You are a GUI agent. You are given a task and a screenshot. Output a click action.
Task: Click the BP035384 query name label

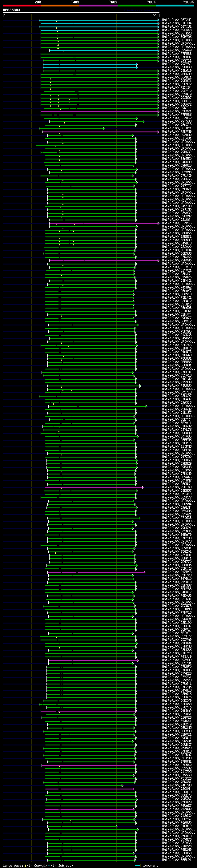coord(11,10)
